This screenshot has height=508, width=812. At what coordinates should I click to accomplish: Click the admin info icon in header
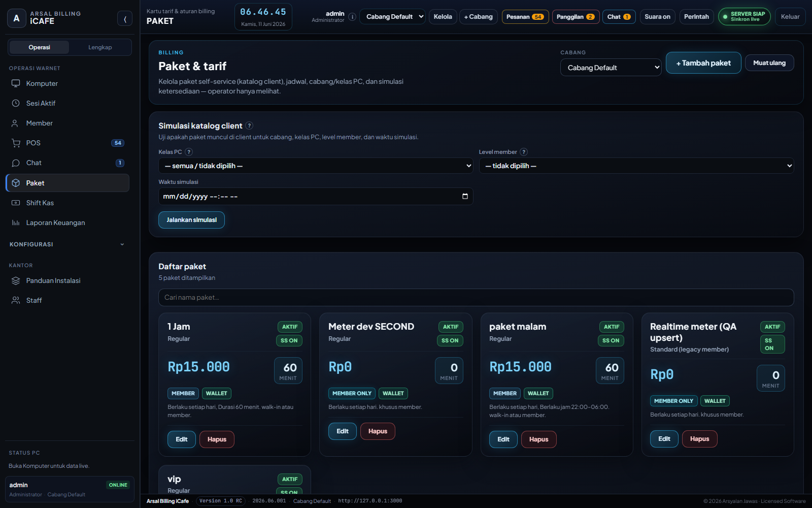tap(352, 17)
